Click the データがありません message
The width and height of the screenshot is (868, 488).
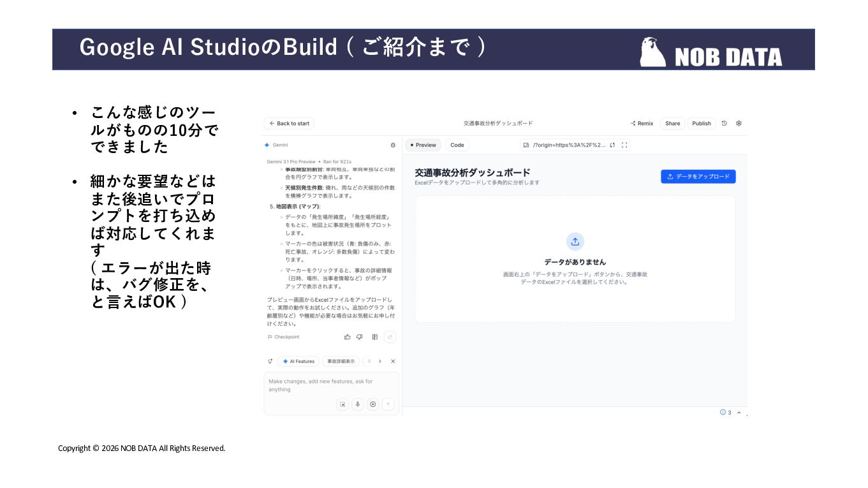point(575,262)
